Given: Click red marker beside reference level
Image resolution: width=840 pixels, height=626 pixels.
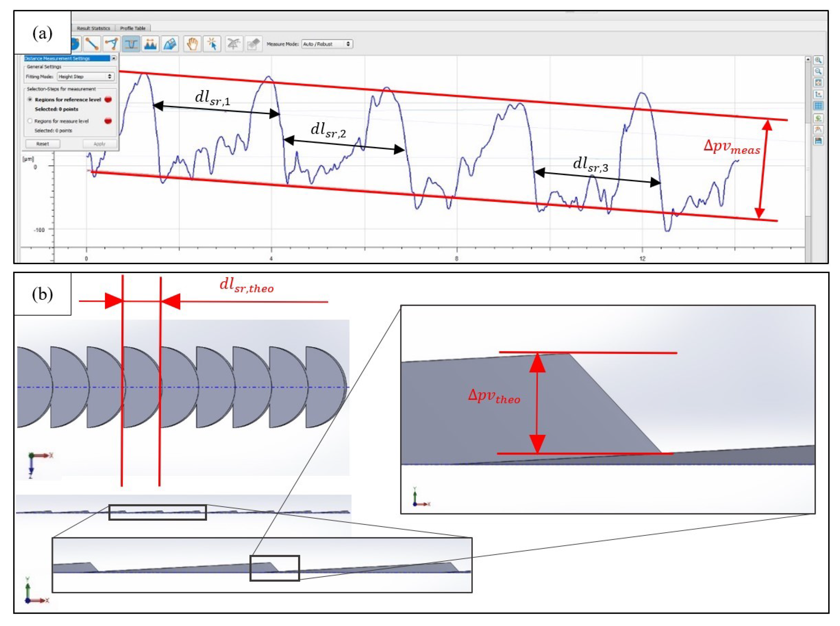Looking at the screenshot, I should (108, 99).
